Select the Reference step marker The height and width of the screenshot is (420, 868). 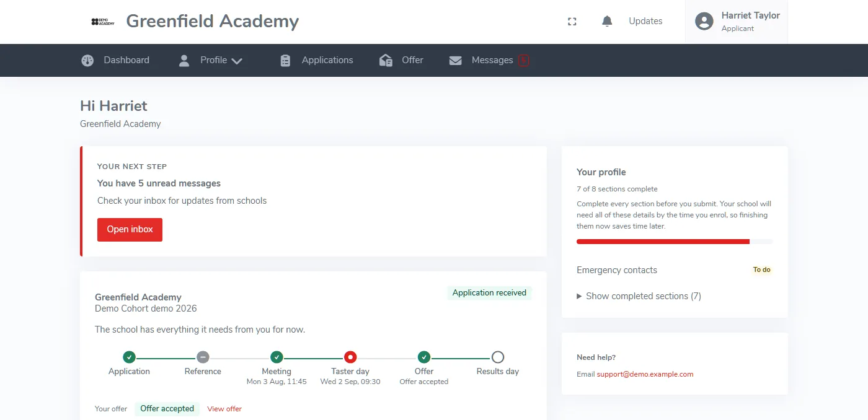point(203,357)
